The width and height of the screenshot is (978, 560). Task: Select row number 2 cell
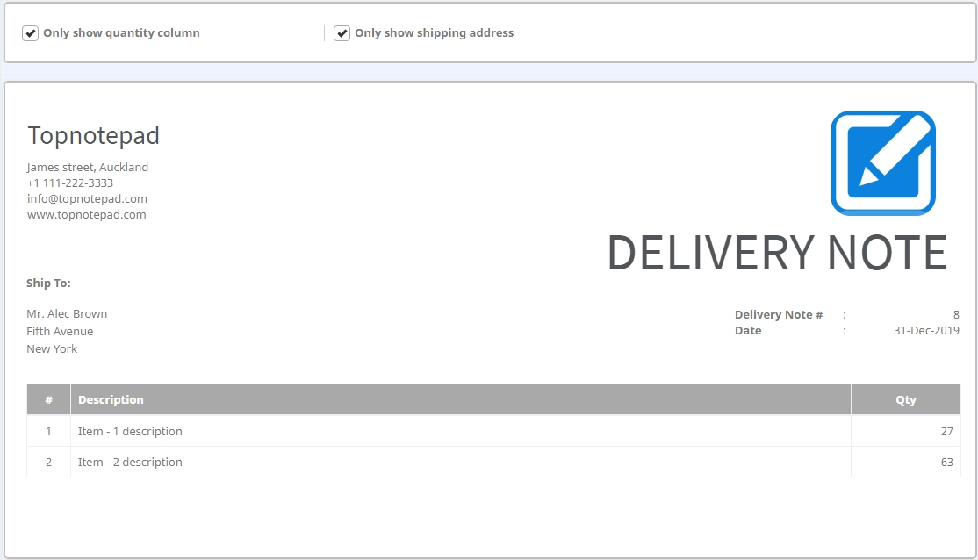coord(48,462)
